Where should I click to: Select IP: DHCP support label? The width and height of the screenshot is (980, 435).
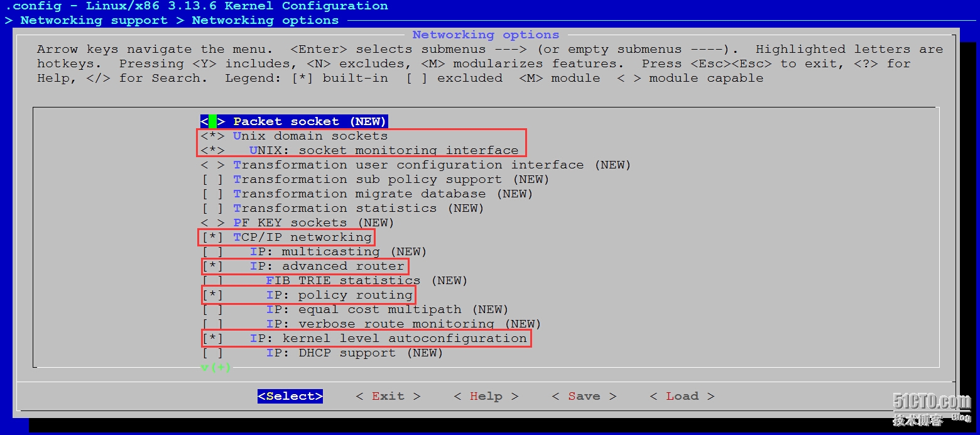(x=354, y=353)
